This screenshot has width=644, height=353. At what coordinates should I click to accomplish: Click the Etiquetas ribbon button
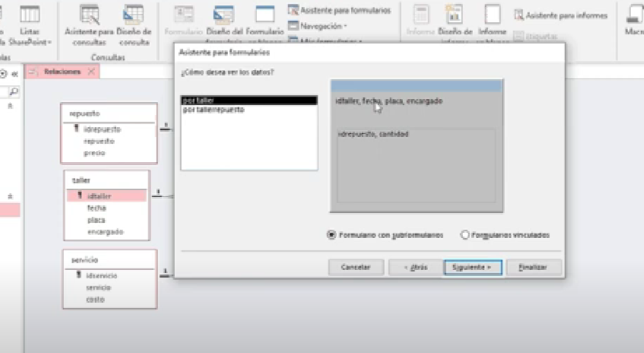[535, 37]
